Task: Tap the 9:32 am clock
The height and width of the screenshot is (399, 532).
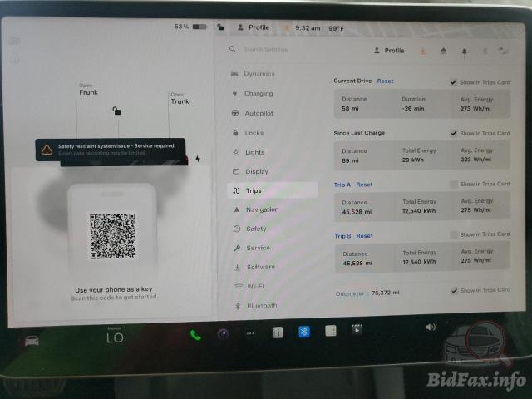Action: pyautogui.click(x=308, y=27)
